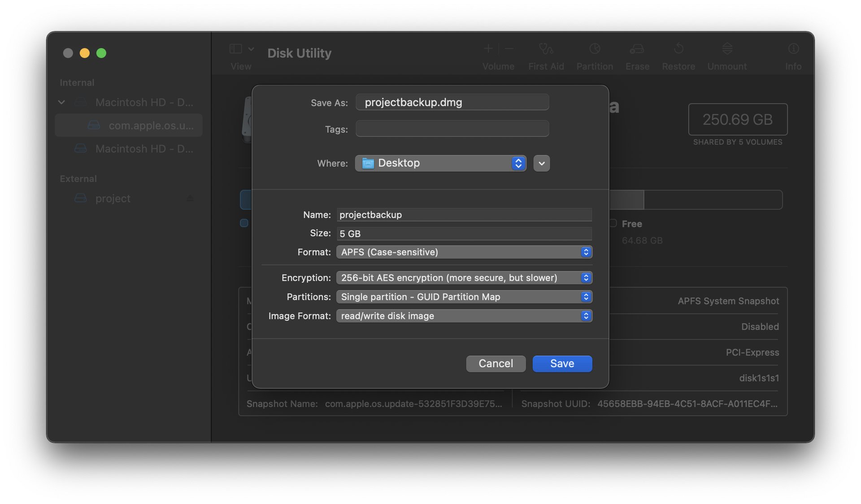Screen dimensions: 861x504
Task: Open the Info toolbar icon
Action: coord(793,48)
